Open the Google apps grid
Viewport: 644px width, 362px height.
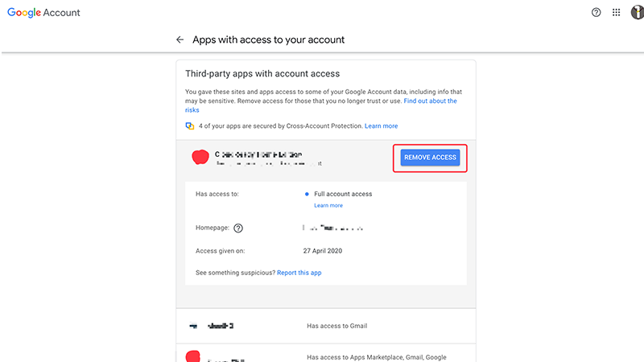click(616, 12)
